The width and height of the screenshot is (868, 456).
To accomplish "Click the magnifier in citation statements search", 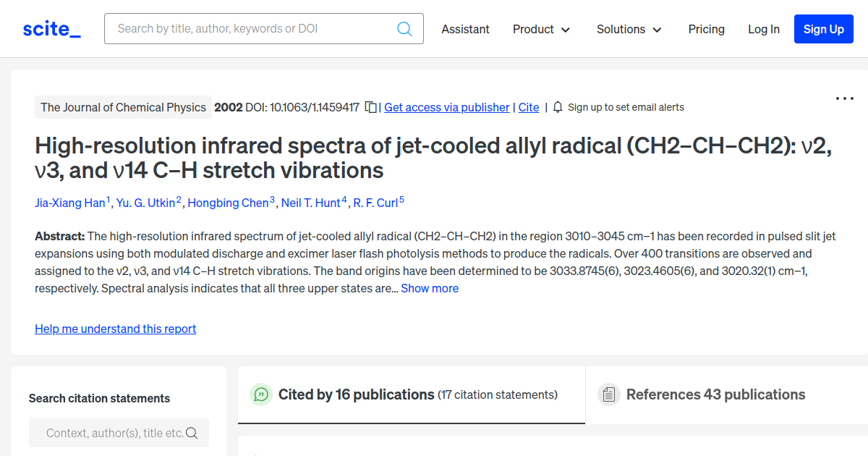I will pos(192,432).
